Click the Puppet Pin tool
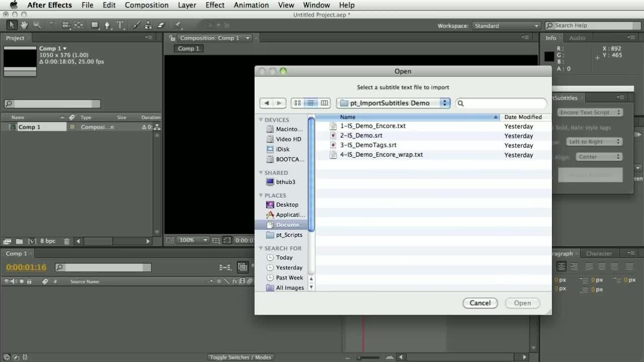 pos(178,25)
